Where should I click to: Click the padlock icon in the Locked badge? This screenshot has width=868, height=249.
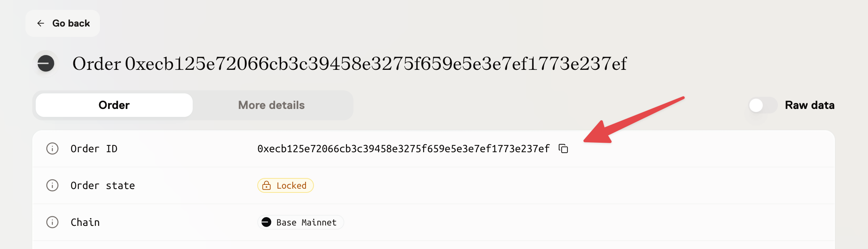(267, 186)
